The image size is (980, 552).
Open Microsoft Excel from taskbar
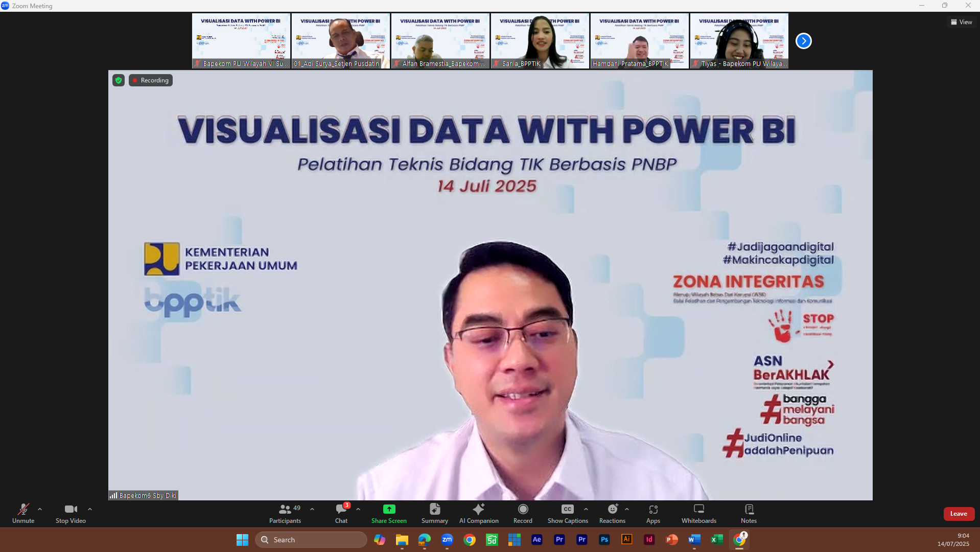tap(717, 540)
